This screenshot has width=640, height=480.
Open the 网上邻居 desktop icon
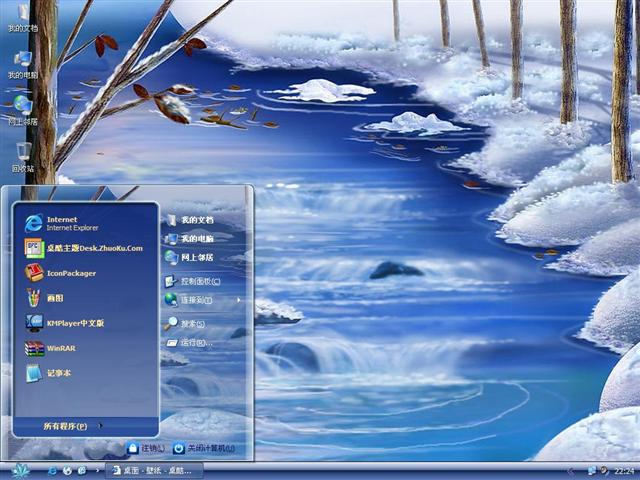[x=22, y=109]
